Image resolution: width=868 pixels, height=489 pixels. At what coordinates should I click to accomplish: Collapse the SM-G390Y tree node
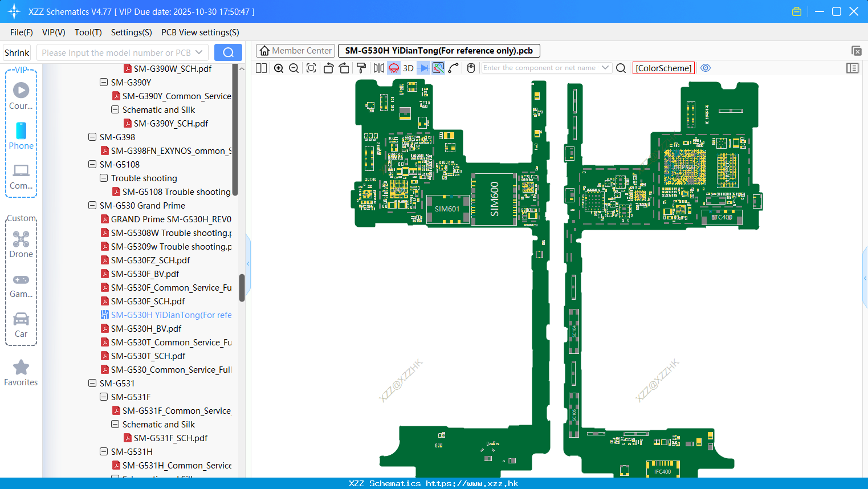coord(104,82)
